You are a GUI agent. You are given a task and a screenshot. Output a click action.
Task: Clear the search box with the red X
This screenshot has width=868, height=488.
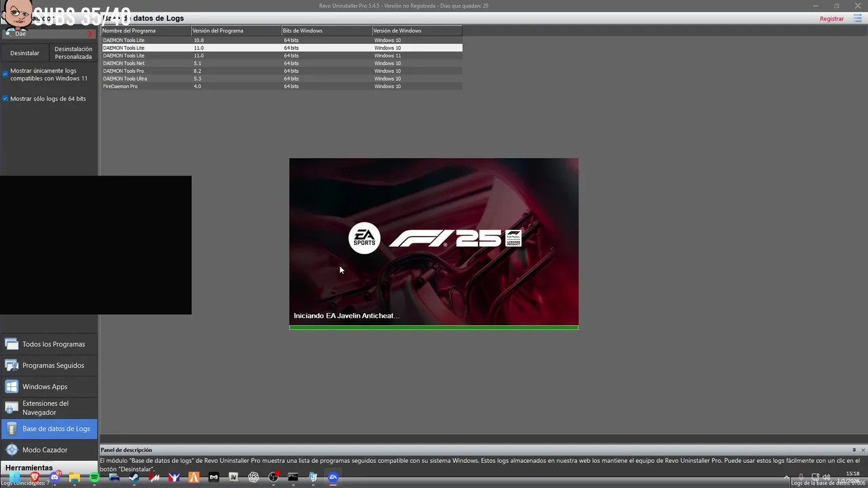(91, 33)
